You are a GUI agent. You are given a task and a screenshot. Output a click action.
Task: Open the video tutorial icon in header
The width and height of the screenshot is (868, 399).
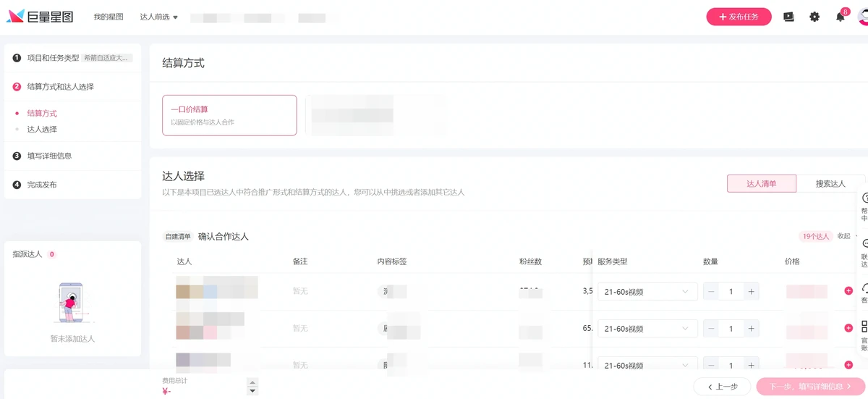pyautogui.click(x=788, y=17)
